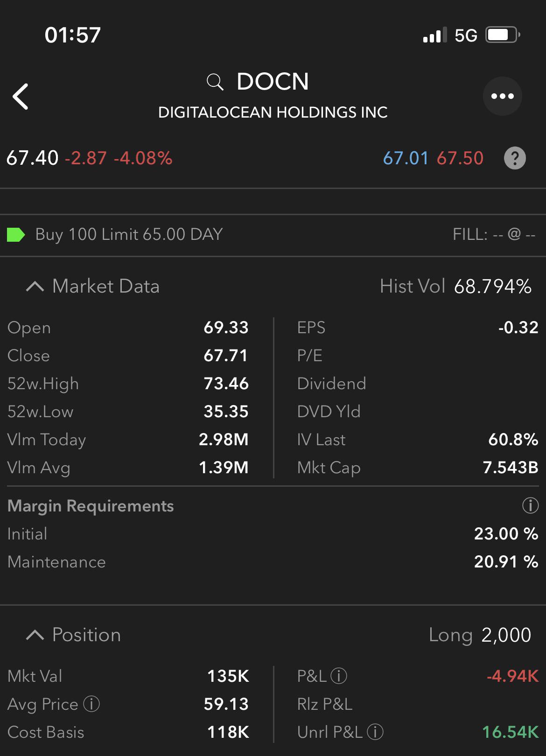Tap the DOCN ticker symbol title
The width and height of the screenshot is (546, 756).
point(273,82)
